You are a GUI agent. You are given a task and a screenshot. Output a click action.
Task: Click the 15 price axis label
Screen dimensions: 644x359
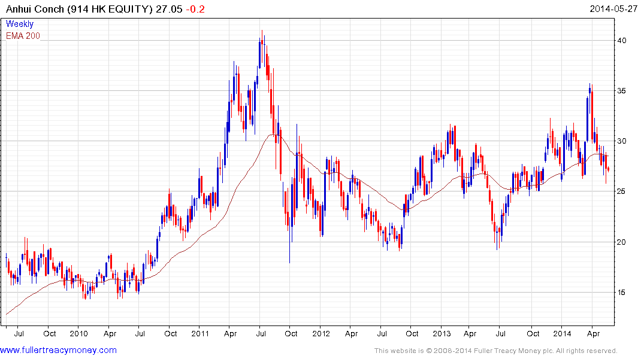point(621,292)
